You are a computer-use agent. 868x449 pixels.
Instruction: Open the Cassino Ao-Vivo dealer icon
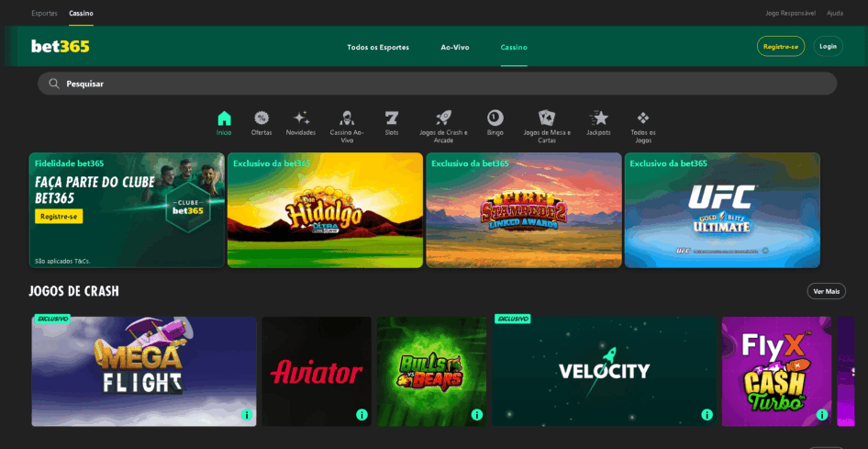[x=347, y=118]
